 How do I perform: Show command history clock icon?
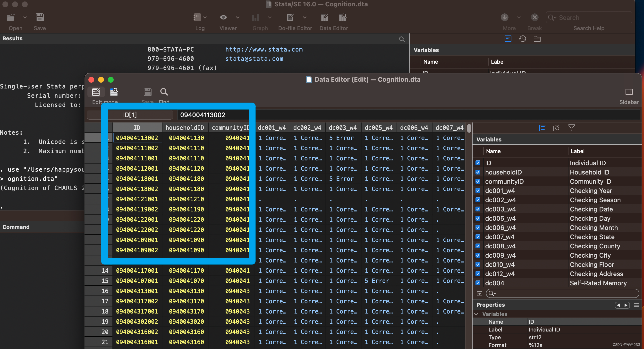(522, 39)
